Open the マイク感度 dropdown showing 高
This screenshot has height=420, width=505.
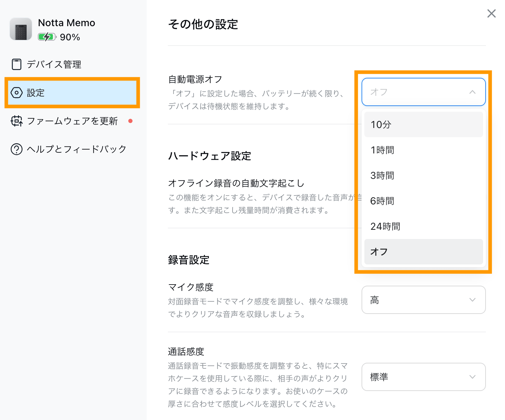(423, 300)
